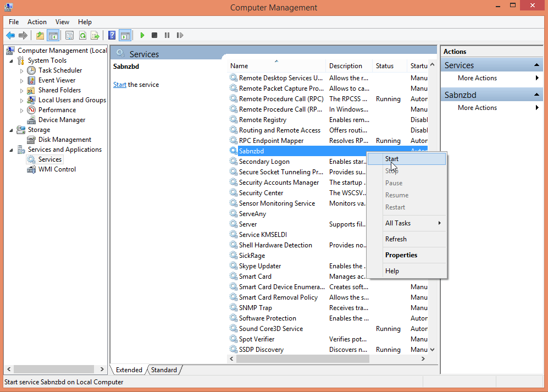This screenshot has width=548, height=392.
Task: Click the Back arrow toolbar icon
Action: (10, 35)
